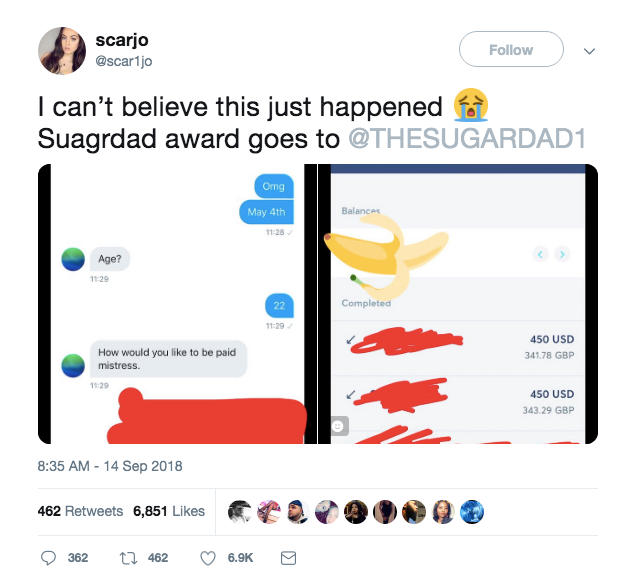Screen dimensions: 633x580
Task: Open direct message envelope icon
Action: coord(288,558)
